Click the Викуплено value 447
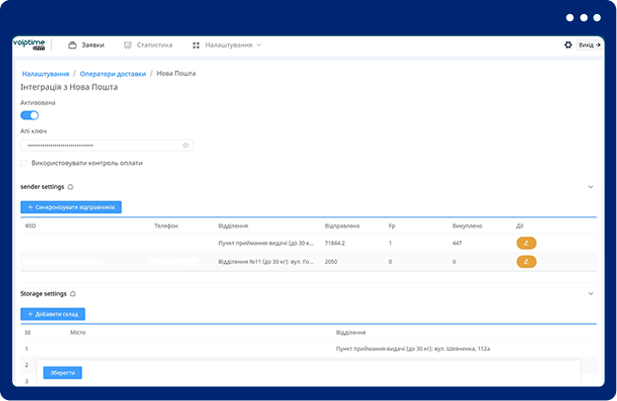This screenshot has width=617, height=401. [457, 243]
